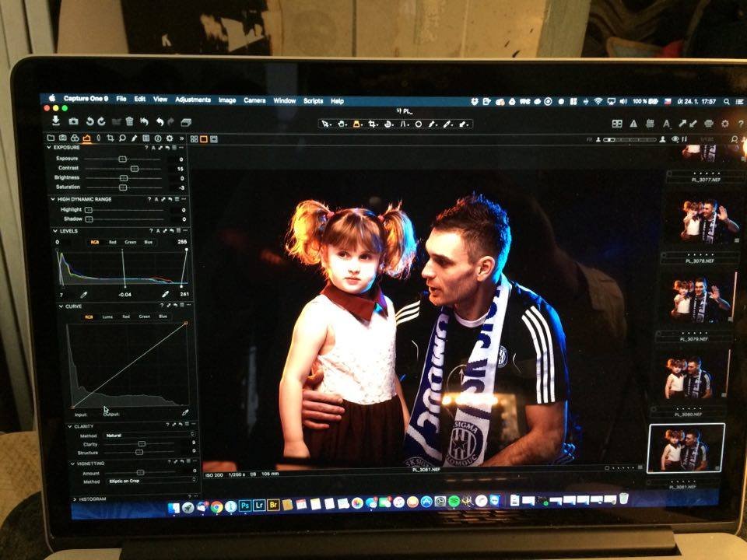Open the File menu

click(121, 99)
